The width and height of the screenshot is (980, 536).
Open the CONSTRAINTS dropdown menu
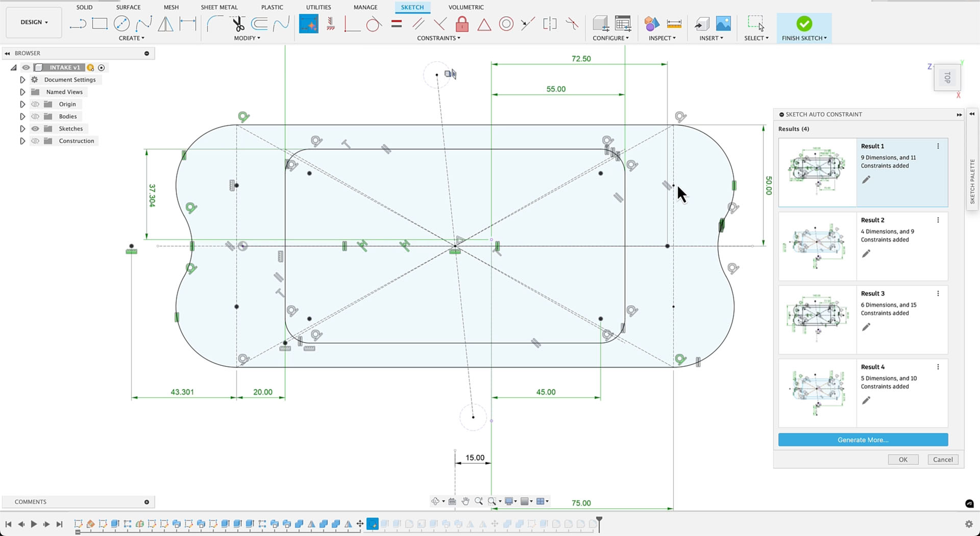coord(438,38)
